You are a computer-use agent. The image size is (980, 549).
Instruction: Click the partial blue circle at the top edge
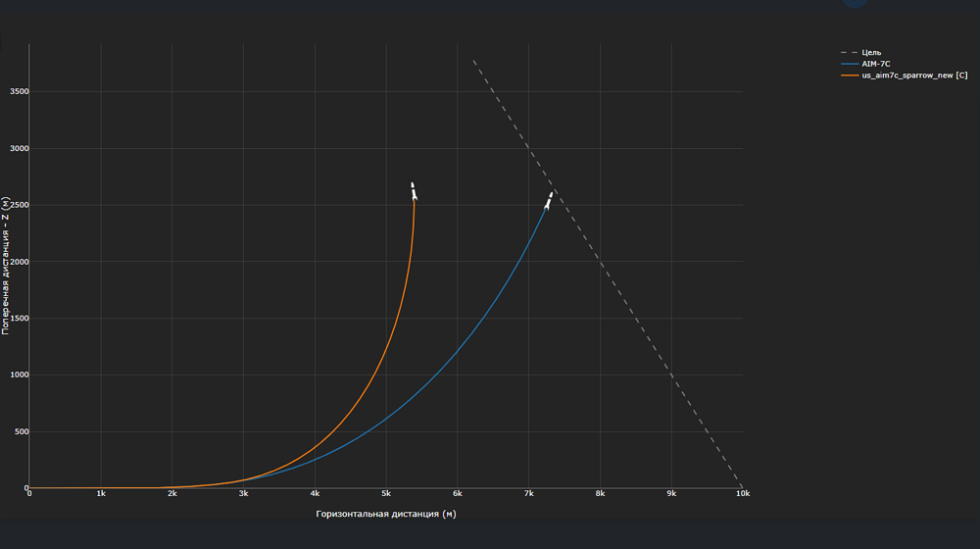coord(855,3)
